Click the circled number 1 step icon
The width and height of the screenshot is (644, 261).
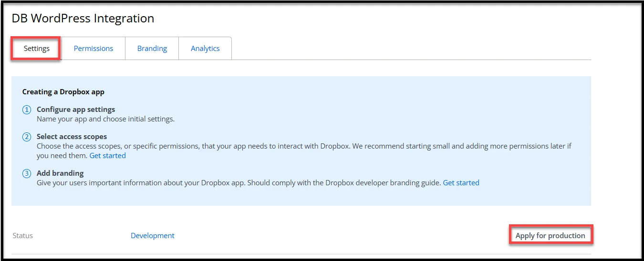[x=27, y=110]
